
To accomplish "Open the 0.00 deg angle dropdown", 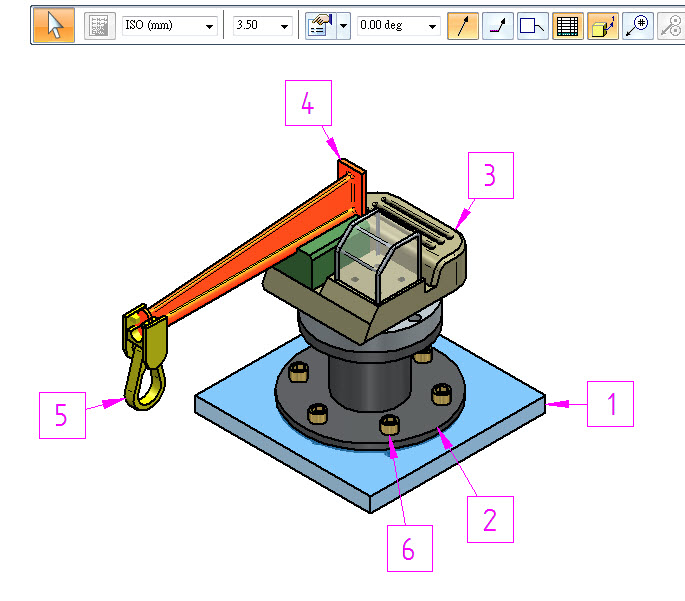I will (432, 26).
